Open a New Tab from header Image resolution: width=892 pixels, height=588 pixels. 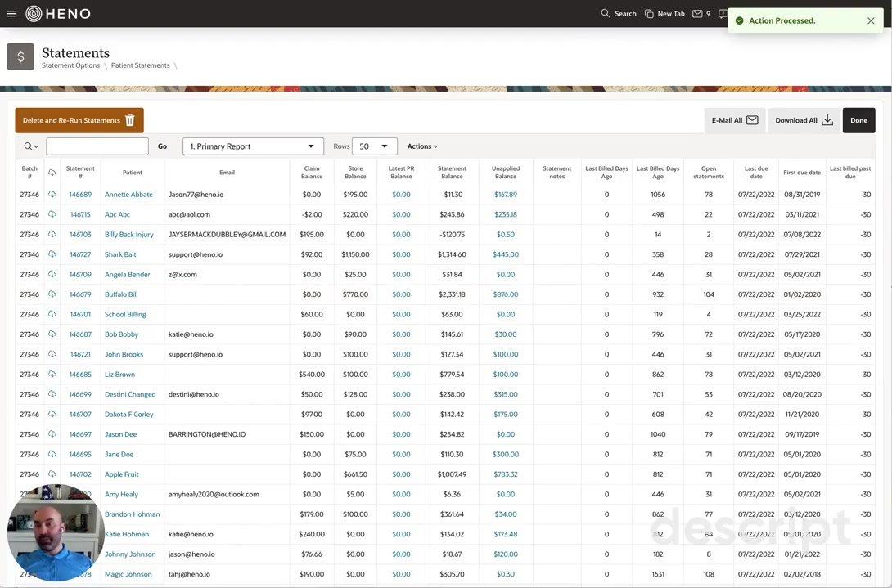coord(664,13)
